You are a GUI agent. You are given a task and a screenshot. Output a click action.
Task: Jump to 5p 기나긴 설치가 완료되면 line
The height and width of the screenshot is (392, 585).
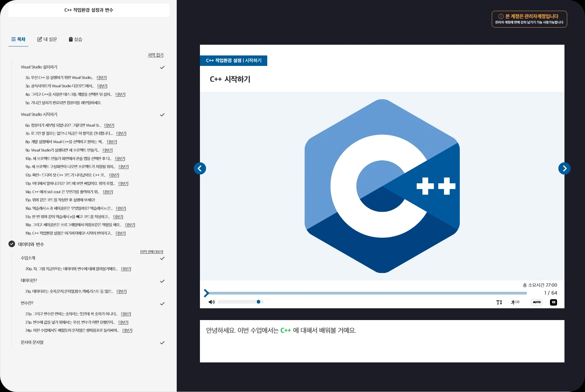(63, 103)
